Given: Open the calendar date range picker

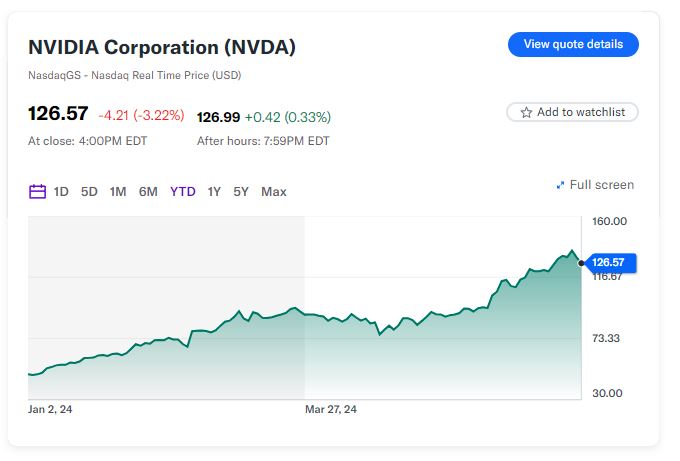Looking at the screenshot, I should coord(37,192).
